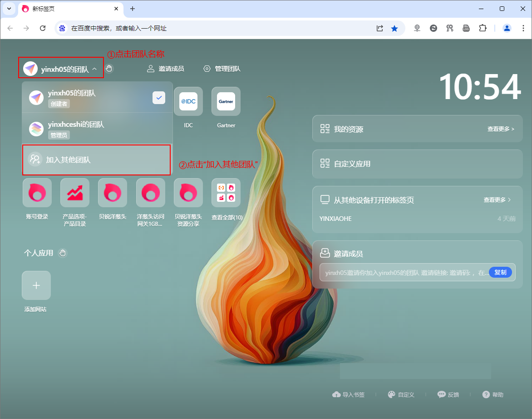Open the Gartner shortcut icon
Viewport: 532px width, 419px height.
(x=226, y=101)
